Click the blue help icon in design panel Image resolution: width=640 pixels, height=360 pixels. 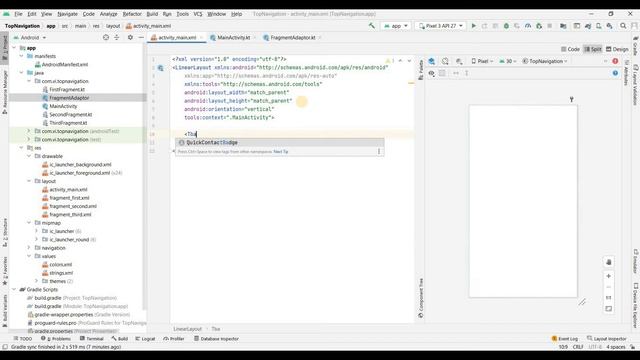(615, 73)
